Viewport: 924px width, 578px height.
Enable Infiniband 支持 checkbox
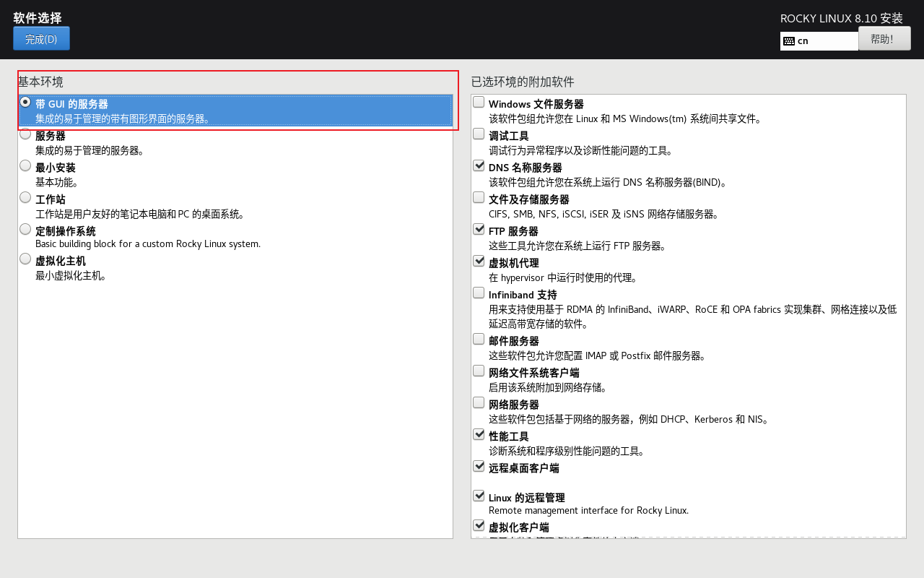pyautogui.click(x=479, y=293)
